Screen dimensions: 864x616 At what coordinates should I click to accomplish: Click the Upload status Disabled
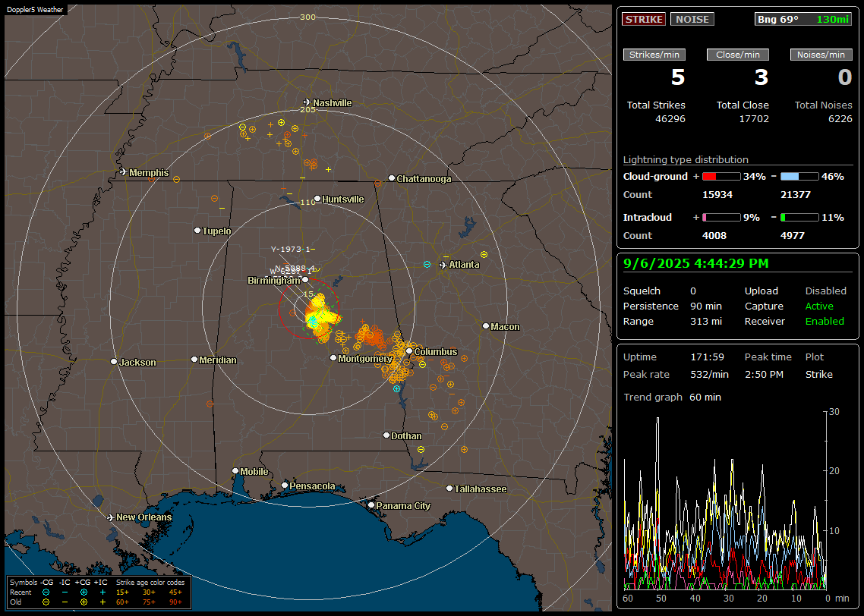click(825, 291)
